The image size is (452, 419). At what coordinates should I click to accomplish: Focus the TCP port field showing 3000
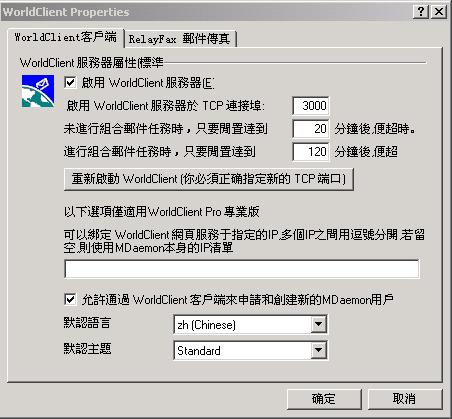(x=311, y=106)
